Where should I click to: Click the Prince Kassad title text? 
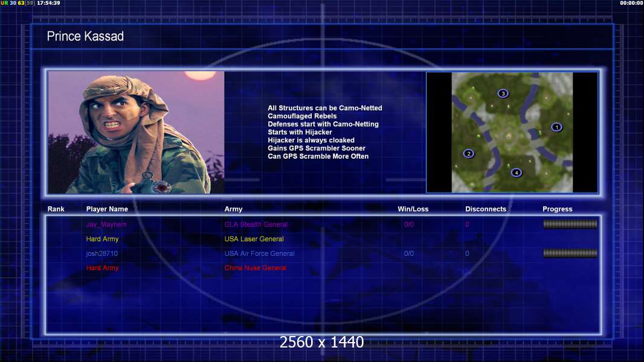click(x=85, y=36)
